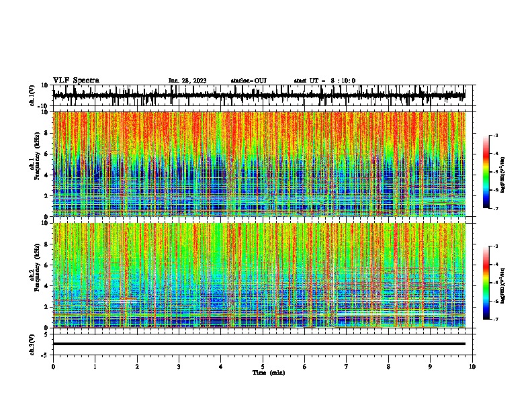
Task: Click the station label in the header
Action: tap(249, 81)
